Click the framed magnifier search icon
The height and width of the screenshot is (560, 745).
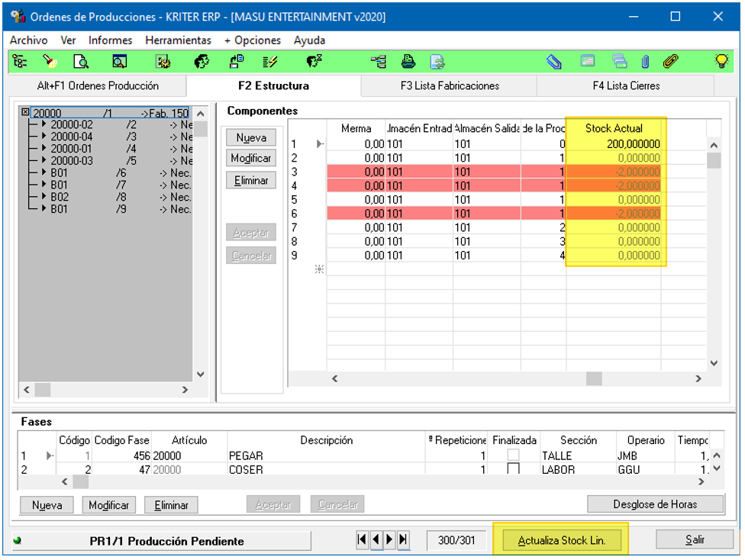click(119, 62)
